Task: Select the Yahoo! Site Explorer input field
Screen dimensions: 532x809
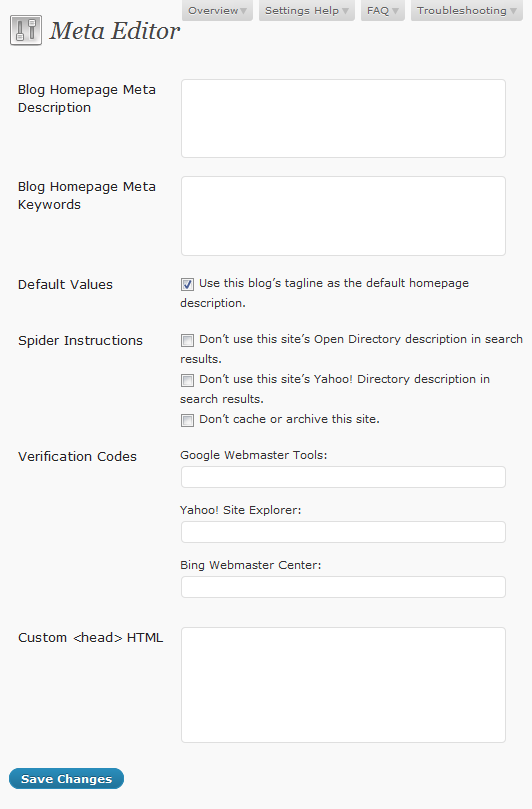Action: pyautogui.click(x=343, y=532)
